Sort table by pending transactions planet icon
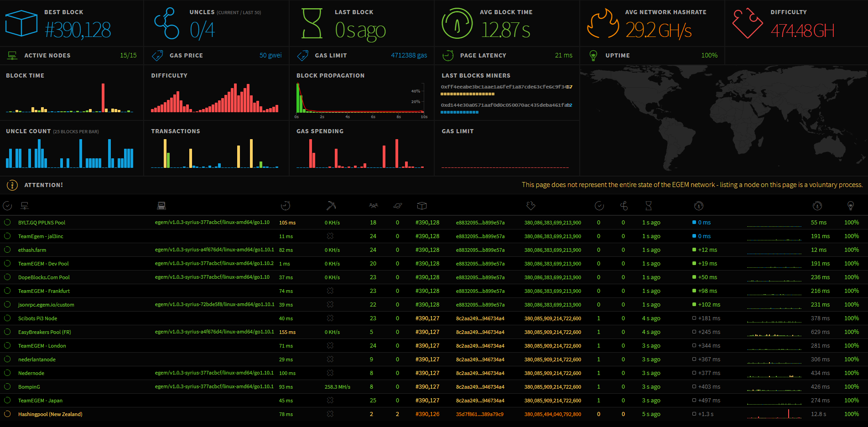868x427 pixels. pos(398,206)
